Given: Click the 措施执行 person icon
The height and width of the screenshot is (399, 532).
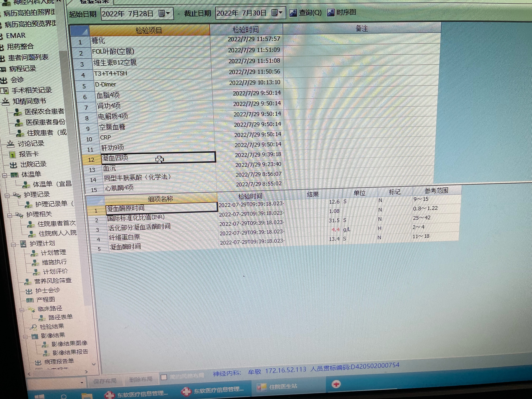Looking at the screenshot, I should [35, 263].
